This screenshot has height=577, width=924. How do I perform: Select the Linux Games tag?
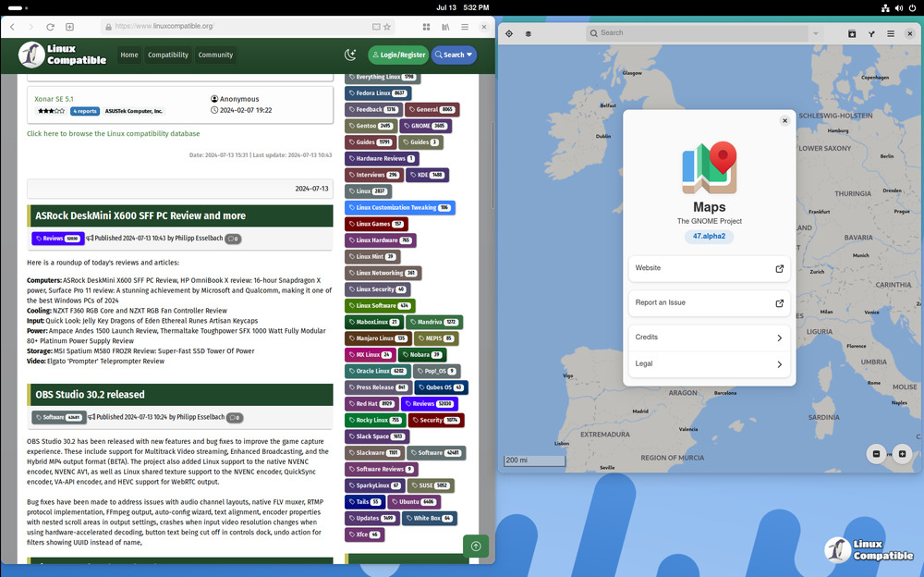pos(376,224)
